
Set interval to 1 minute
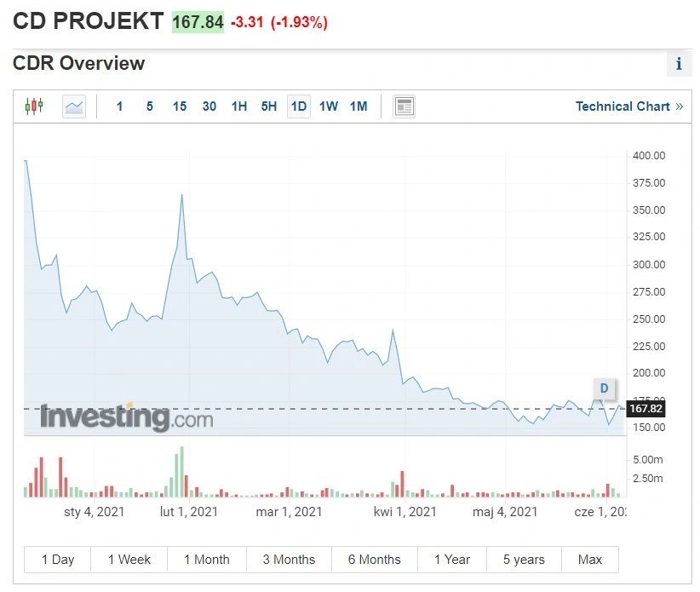click(119, 106)
